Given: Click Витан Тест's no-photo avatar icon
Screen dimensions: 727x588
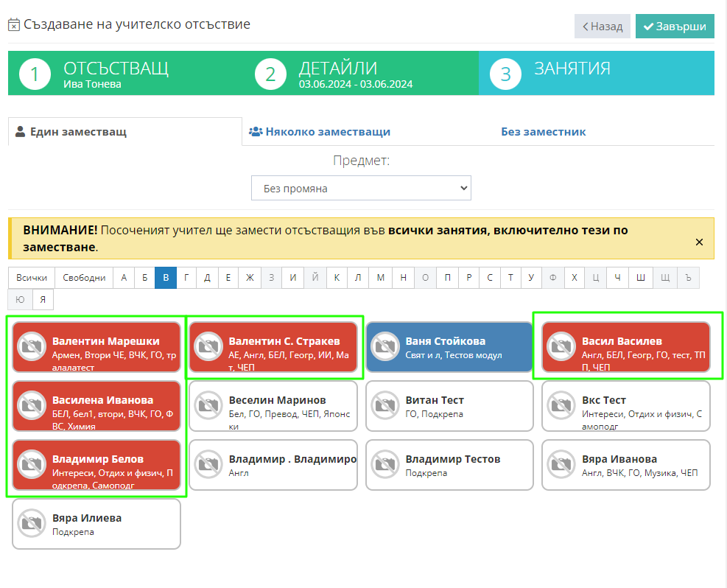Looking at the screenshot, I should [x=384, y=406].
